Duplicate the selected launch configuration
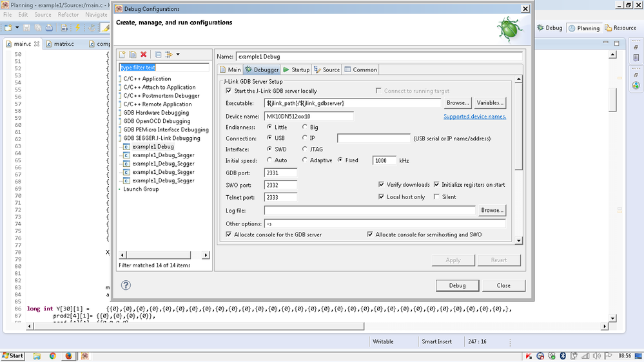This screenshot has width=644, height=362. 133,55
